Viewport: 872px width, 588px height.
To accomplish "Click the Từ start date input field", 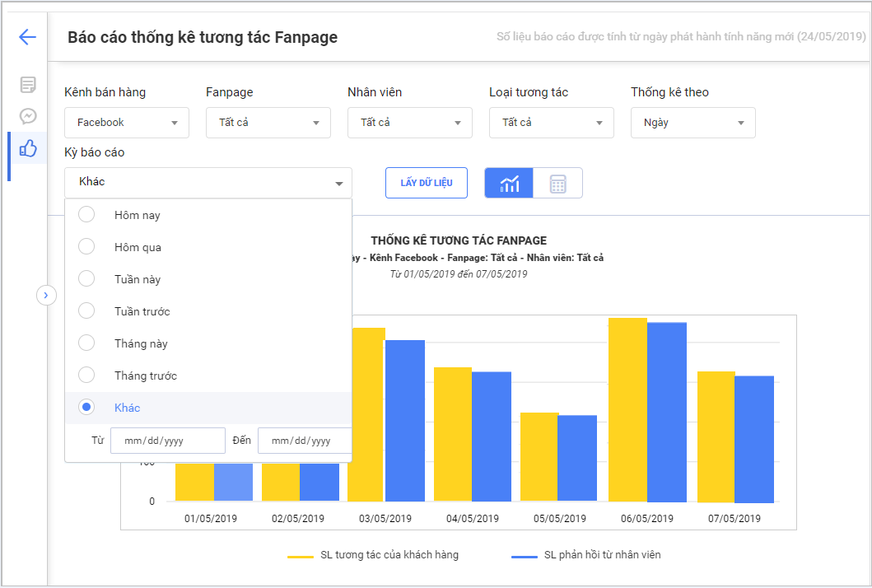I will click(168, 441).
